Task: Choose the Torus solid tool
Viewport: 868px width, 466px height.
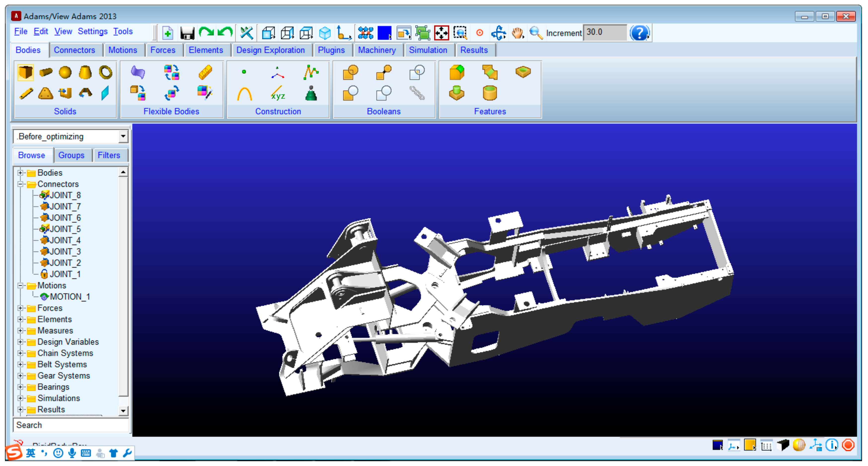Action: pyautogui.click(x=106, y=72)
